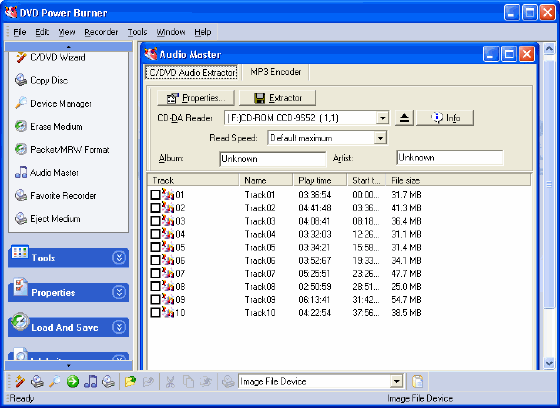The image size is (560, 408).
Task: Click the Info button
Action: (x=445, y=118)
